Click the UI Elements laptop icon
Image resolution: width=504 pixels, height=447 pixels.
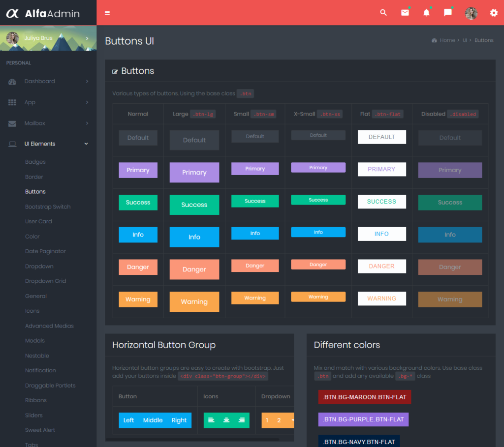pos(12,144)
